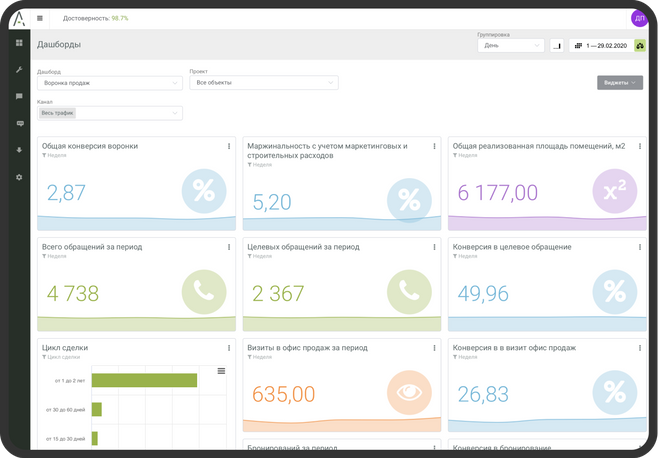658x458 pixels.
Task: Expand the Проект dropdown Все объекты
Action: pos(263,83)
